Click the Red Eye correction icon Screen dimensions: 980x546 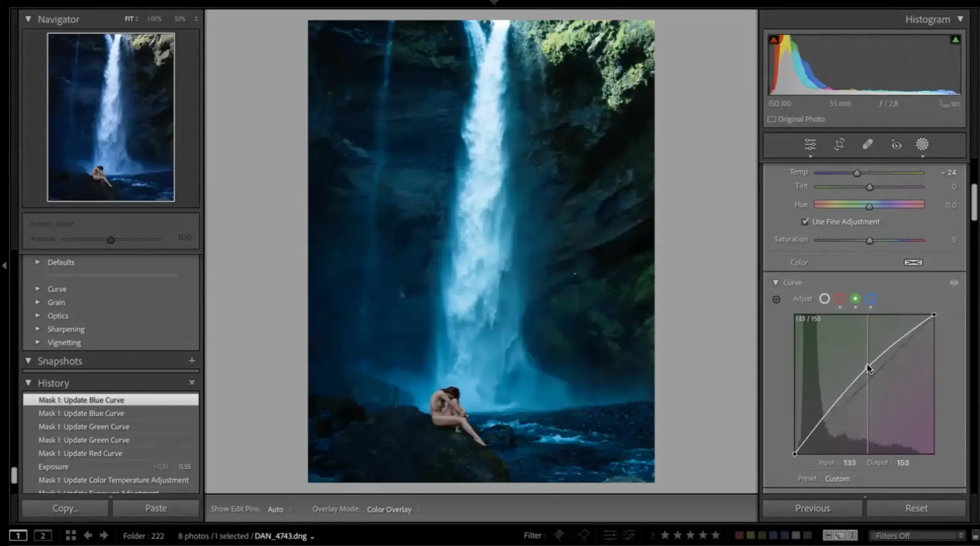(x=896, y=145)
